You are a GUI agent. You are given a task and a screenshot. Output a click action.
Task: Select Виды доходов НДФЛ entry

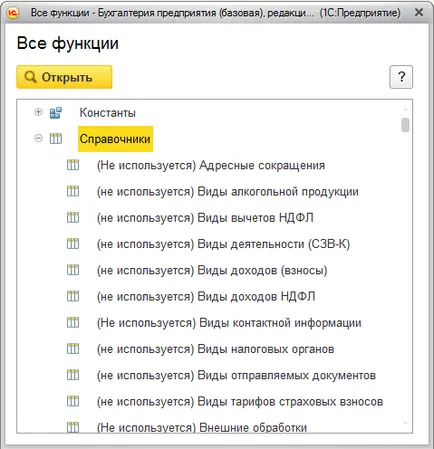pos(206,296)
